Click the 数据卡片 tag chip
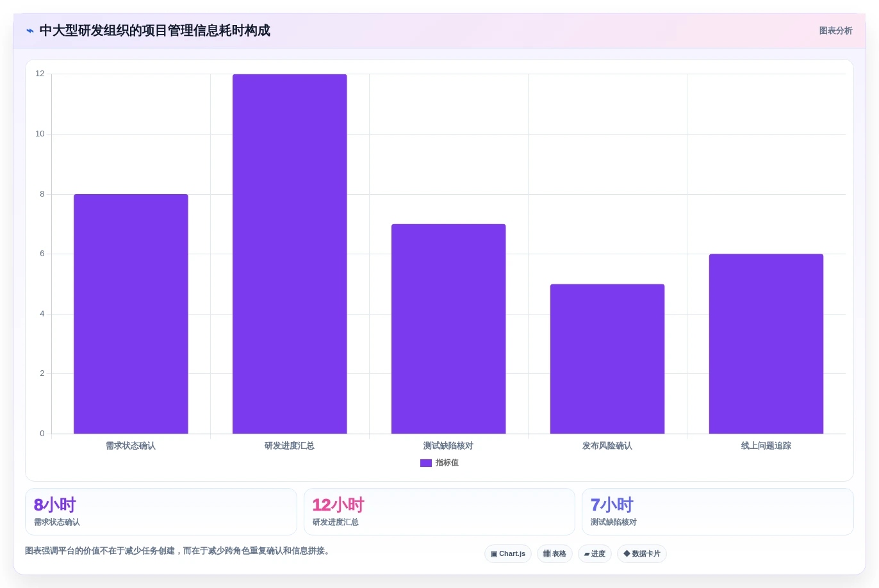The width and height of the screenshot is (879, 588). coord(642,554)
